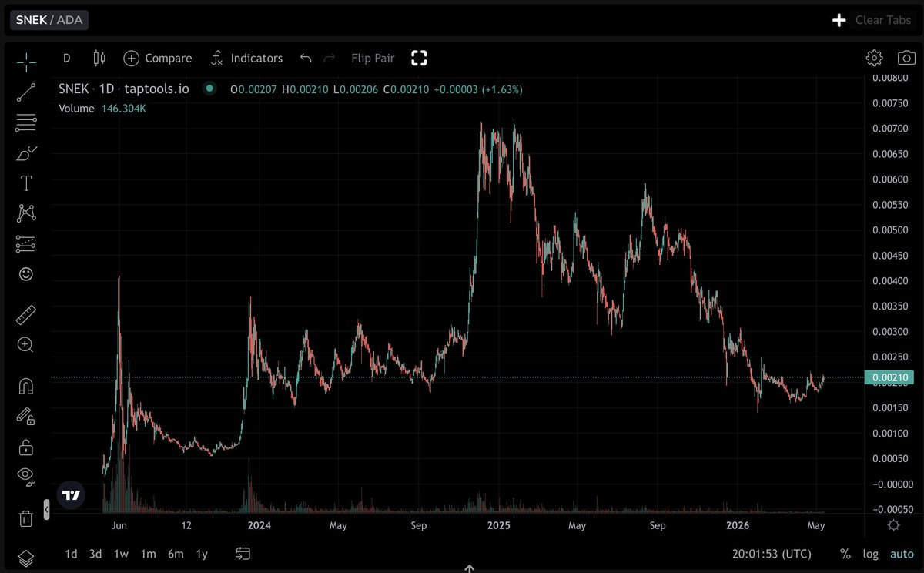Set date range to 3d
This screenshot has height=573, width=924.
tap(95, 554)
